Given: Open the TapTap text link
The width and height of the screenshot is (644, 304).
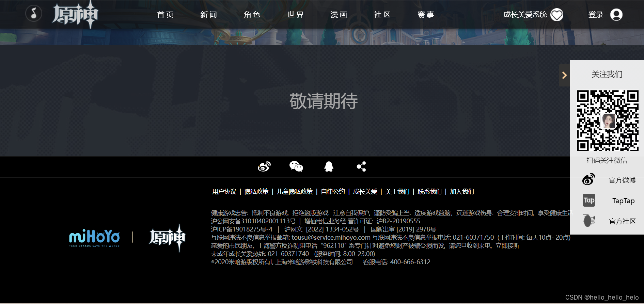Looking at the screenshot, I should coord(623,201).
